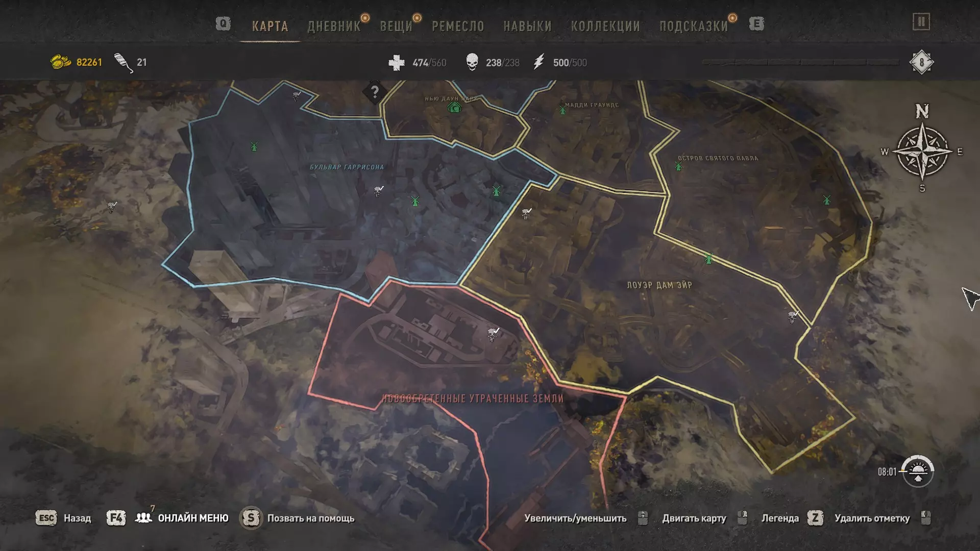The image size is (980, 551).
Task: Open the ДНЕВНИК tab
Action: tap(334, 26)
